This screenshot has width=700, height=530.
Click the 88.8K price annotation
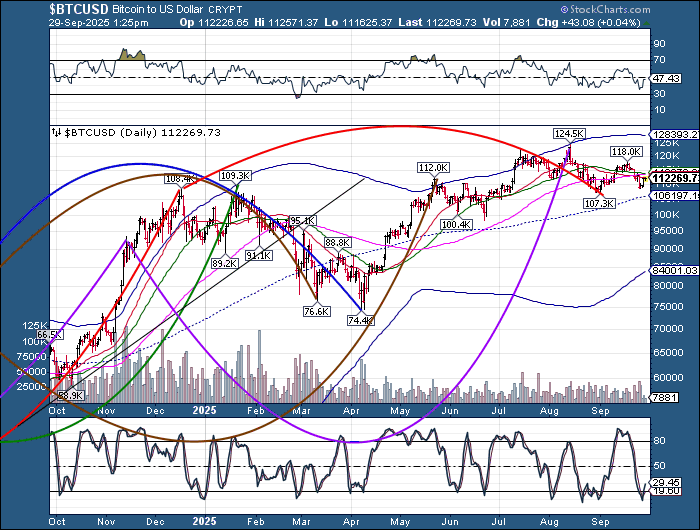[x=337, y=243]
